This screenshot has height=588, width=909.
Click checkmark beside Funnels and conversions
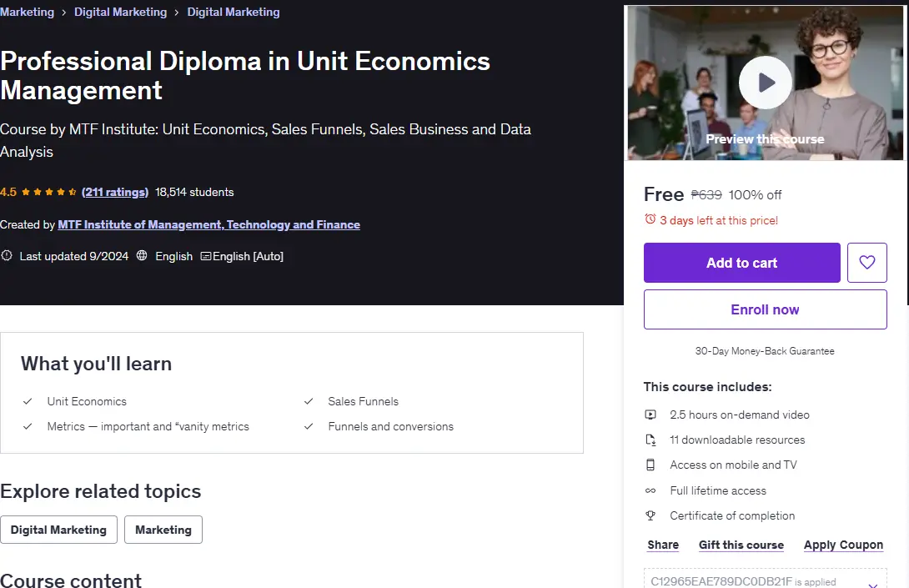point(309,426)
